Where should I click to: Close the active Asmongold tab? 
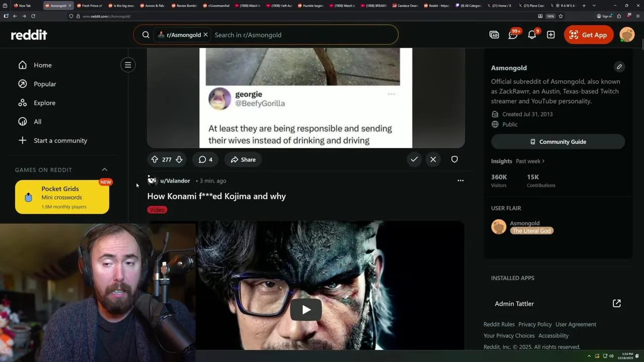coord(70,6)
